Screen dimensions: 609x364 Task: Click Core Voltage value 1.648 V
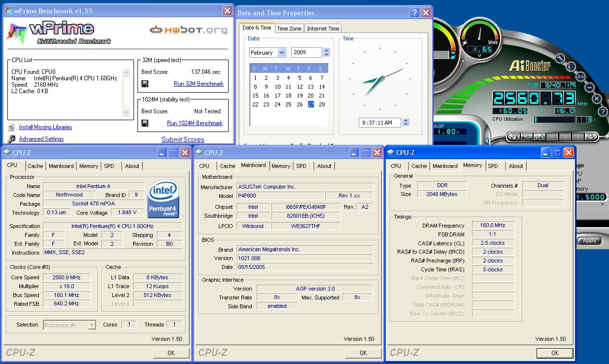(127, 213)
